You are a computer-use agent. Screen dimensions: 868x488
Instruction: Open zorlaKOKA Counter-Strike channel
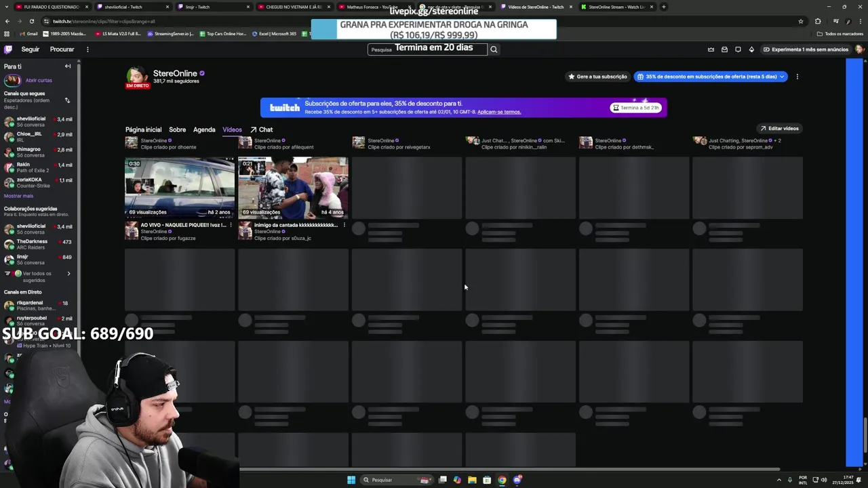(38, 183)
